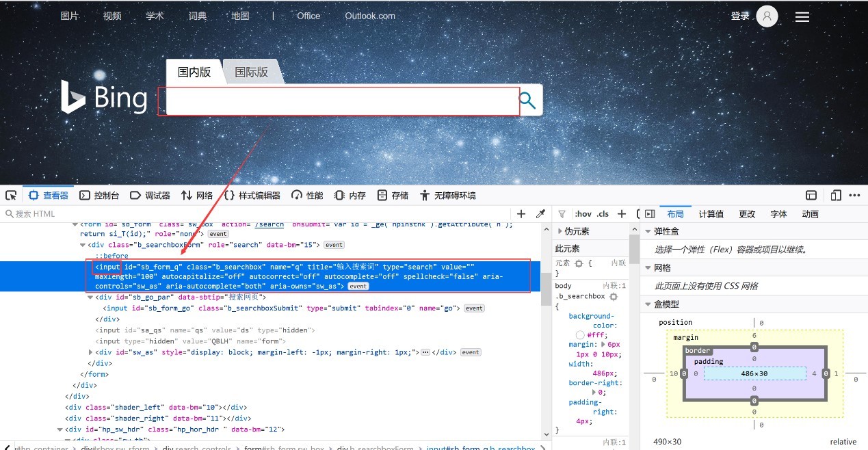Expand the sw_as div node
868x450 pixels.
click(91, 352)
